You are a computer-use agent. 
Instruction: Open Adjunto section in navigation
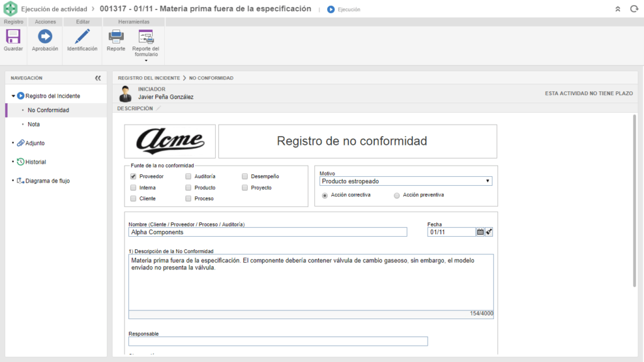(x=35, y=143)
